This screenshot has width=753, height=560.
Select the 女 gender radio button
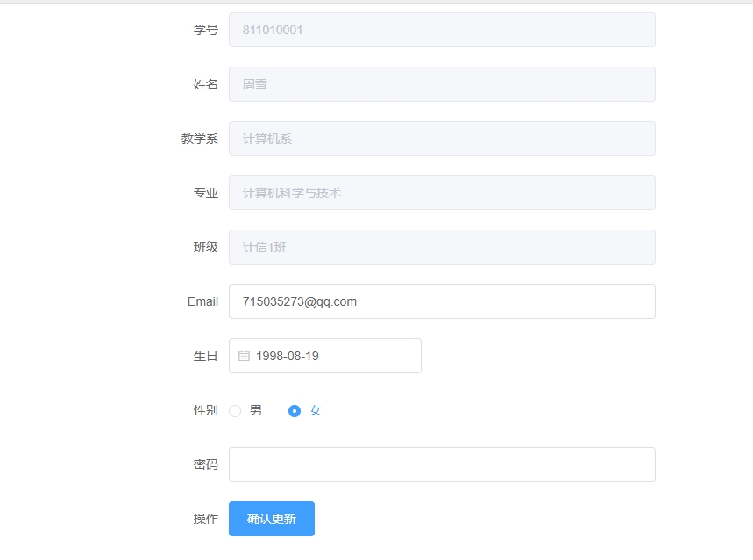(295, 411)
